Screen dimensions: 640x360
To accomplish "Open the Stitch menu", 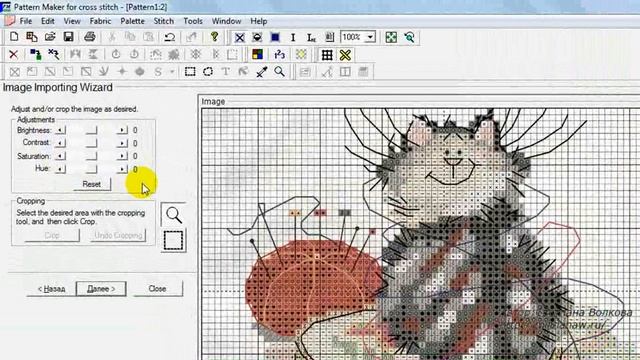I will (x=164, y=21).
